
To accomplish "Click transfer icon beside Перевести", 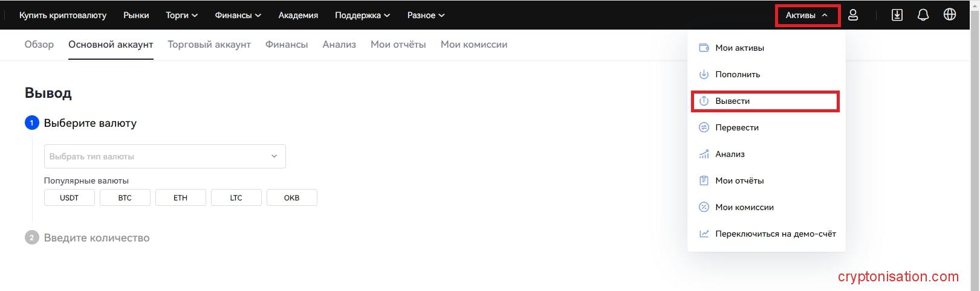I will (704, 127).
